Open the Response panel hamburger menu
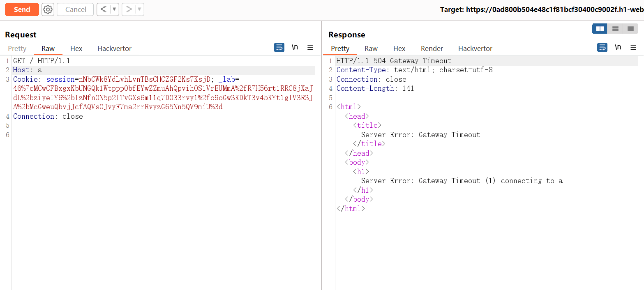Viewport: 644px width, 290px height. coord(633,47)
